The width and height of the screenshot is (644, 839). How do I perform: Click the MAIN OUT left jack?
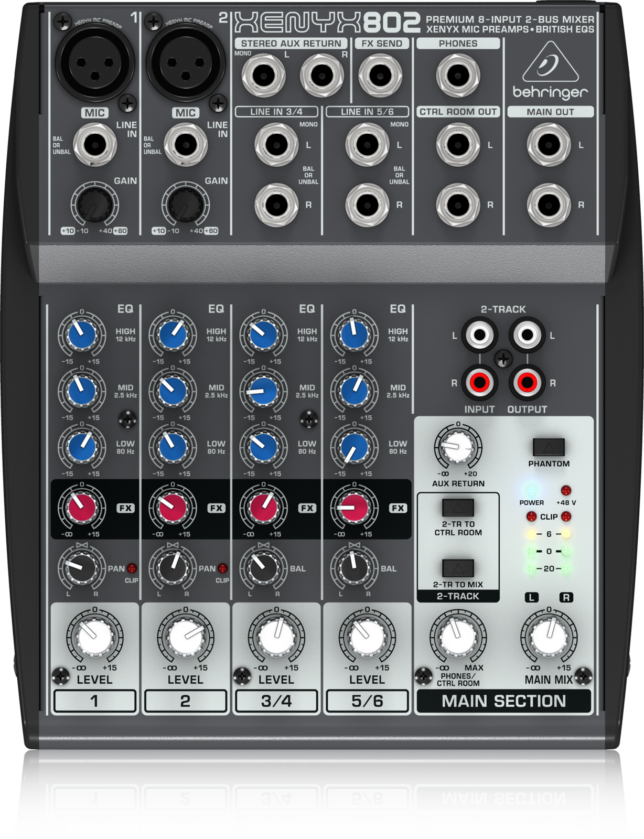549,144
